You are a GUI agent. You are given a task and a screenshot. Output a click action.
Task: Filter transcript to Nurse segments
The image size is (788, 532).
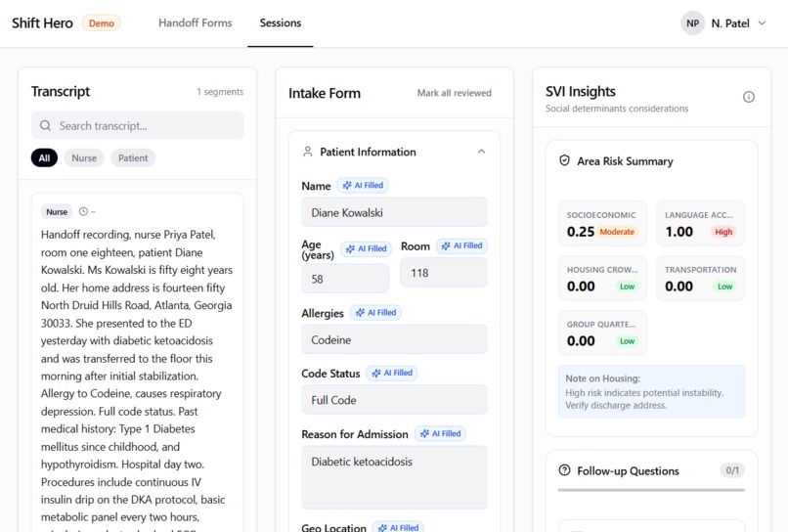(84, 157)
